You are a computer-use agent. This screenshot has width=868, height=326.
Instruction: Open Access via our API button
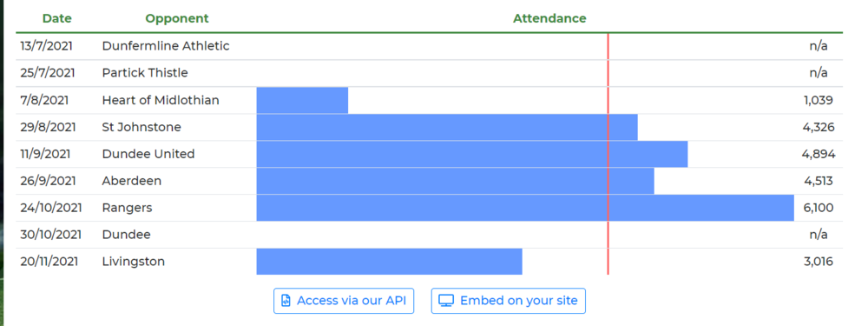coord(344,301)
